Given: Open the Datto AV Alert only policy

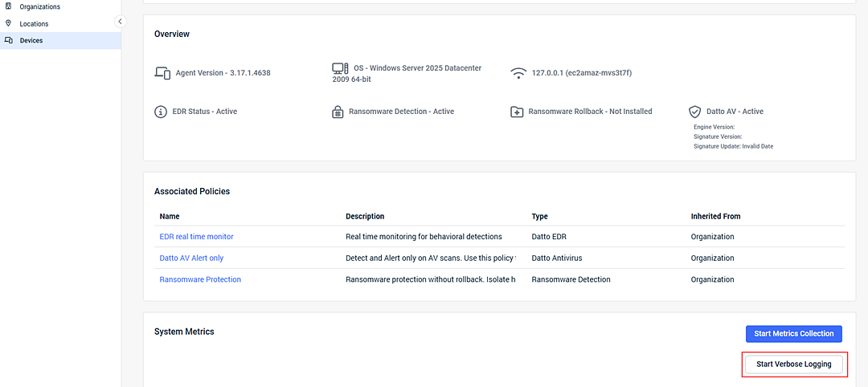Looking at the screenshot, I should point(191,259).
